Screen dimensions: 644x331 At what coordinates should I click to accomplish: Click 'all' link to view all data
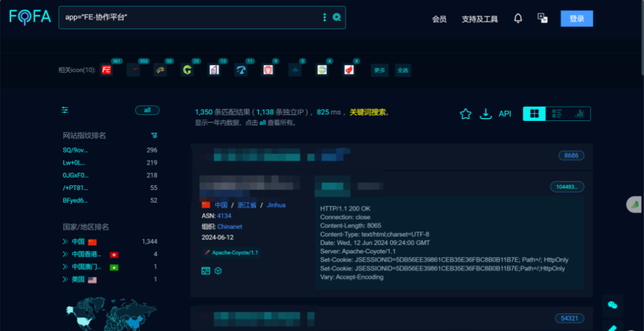(x=263, y=122)
